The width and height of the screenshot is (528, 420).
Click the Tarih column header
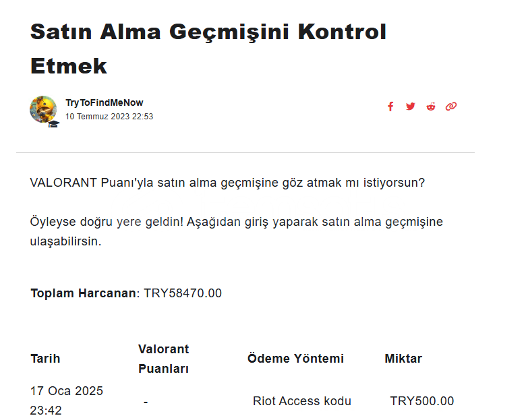pyautogui.click(x=45, y=359)
